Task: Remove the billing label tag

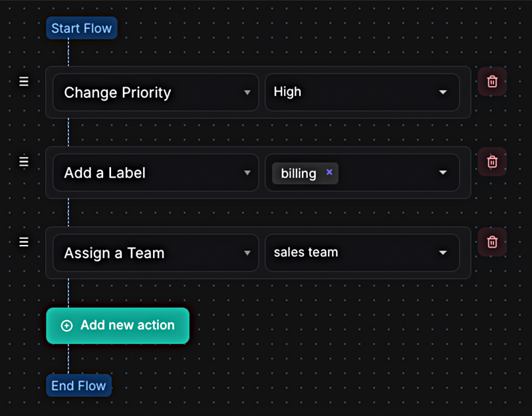Action: click(329, 172)
